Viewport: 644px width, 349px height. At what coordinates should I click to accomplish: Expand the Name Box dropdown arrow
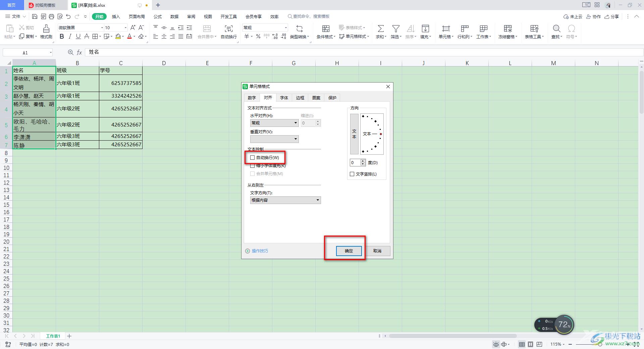51,53
